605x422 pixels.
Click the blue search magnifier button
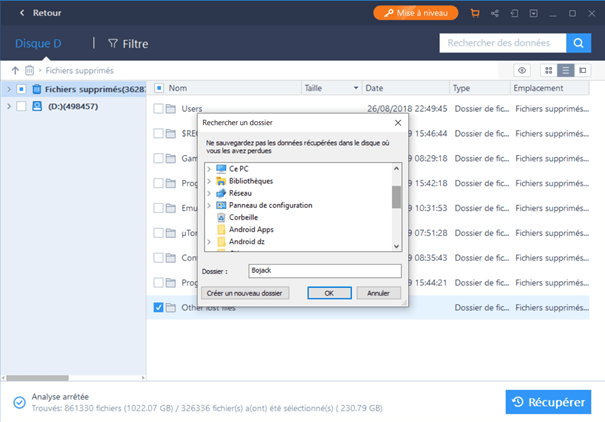(579, 43)
